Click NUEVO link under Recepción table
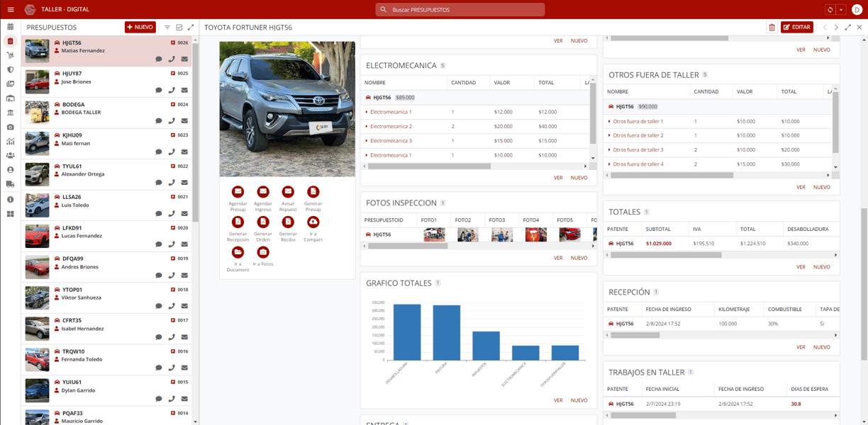 point(822,347)
